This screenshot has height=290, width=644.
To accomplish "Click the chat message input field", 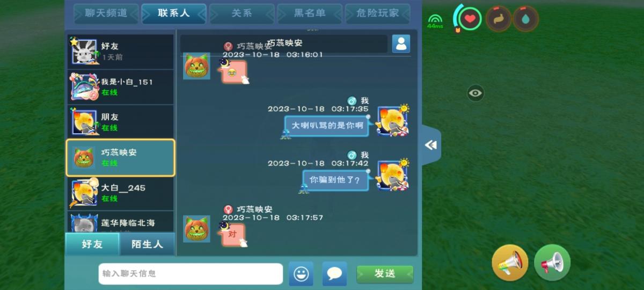I will pyautogui.click(x=191, y=274).
